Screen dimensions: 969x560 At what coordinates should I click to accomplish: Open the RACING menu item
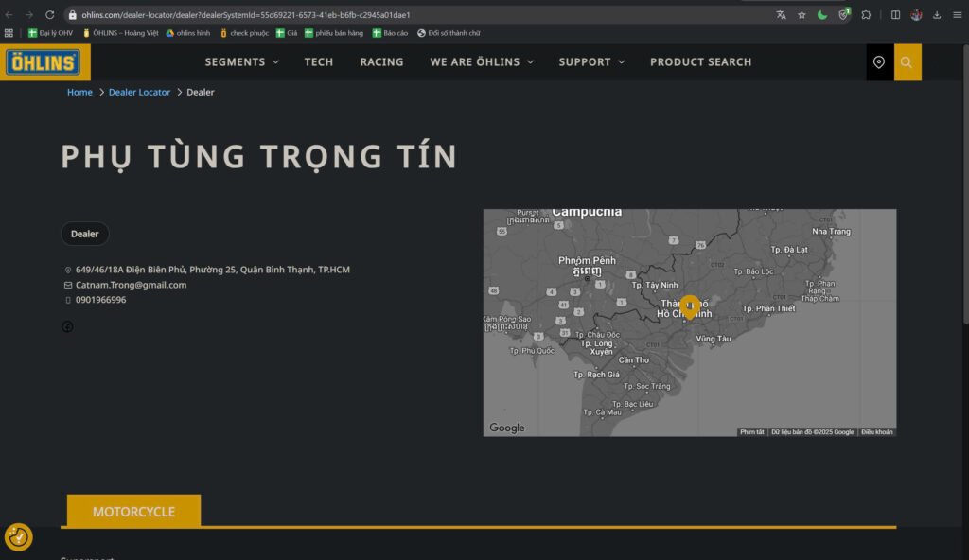pyautogui.click(x=381, y=61)
